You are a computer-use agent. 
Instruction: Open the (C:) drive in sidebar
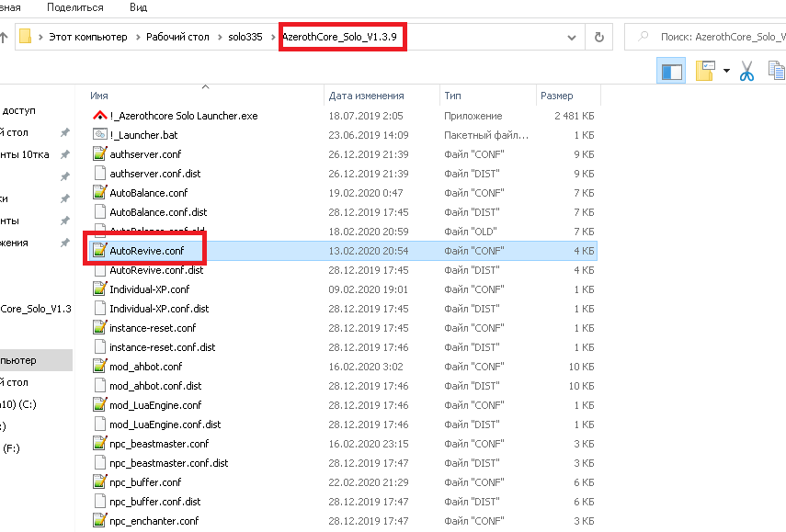coord(18,404)
